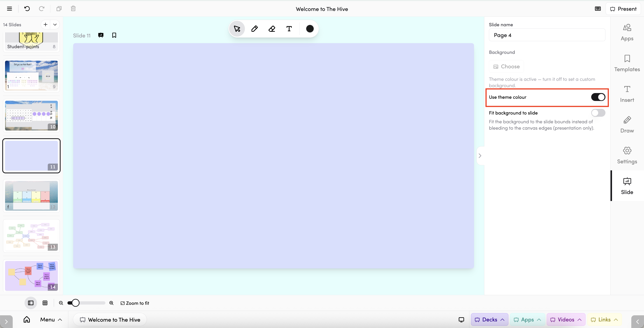Delete slide using the trash icon

pos(73,9)
